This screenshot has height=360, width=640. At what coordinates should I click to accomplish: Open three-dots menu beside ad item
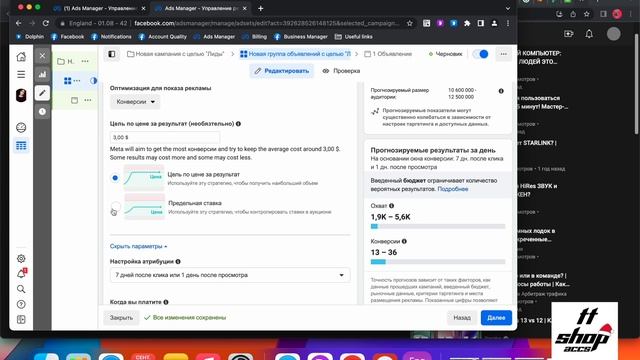click(88, 100)
